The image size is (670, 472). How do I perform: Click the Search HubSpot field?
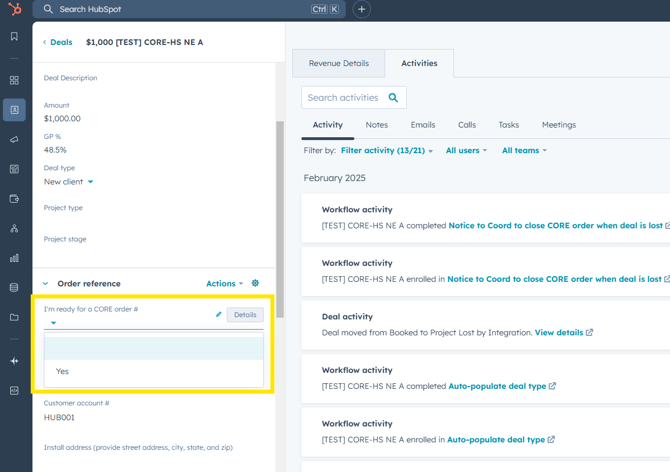(x=180, y=9)
